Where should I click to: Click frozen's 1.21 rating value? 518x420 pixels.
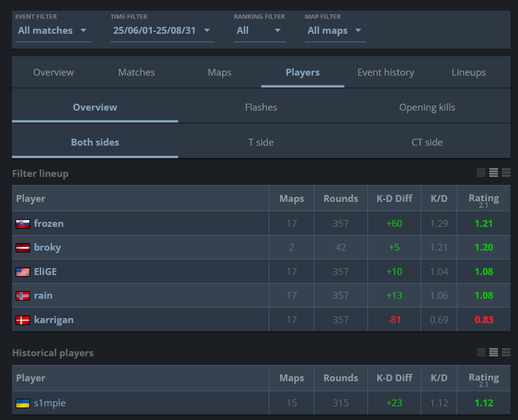pyautogui.click(x=484, y=224)
